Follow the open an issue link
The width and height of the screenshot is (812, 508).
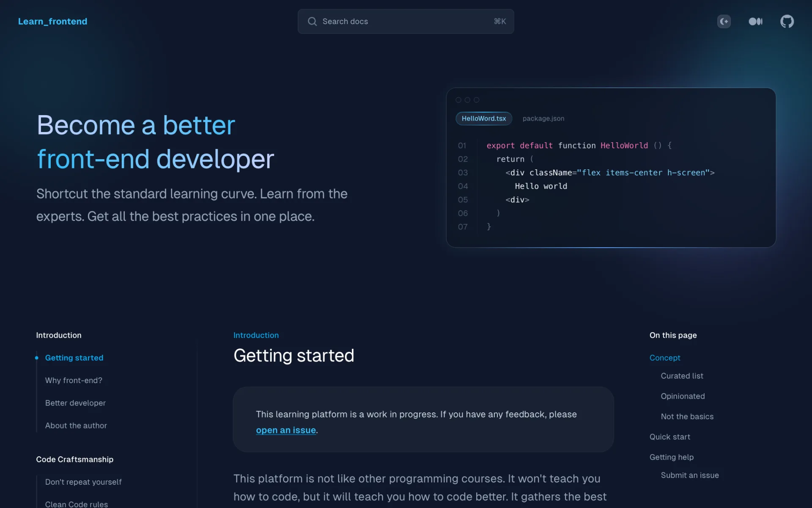tap(286, 430)
